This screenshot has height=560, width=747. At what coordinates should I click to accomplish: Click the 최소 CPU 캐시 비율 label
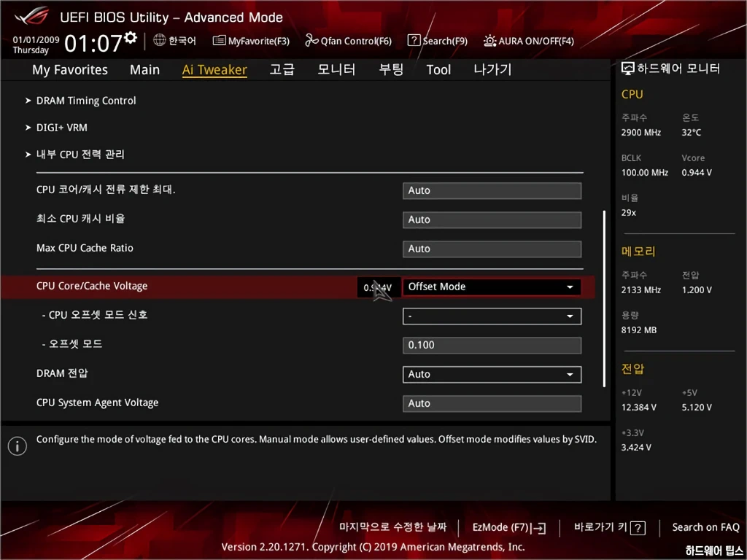point(80,219)
